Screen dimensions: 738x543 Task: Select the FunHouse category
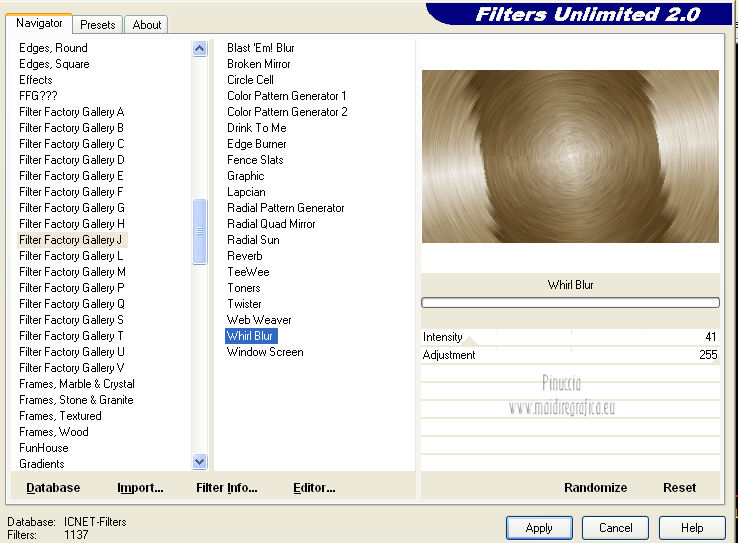tap(44, 448)
